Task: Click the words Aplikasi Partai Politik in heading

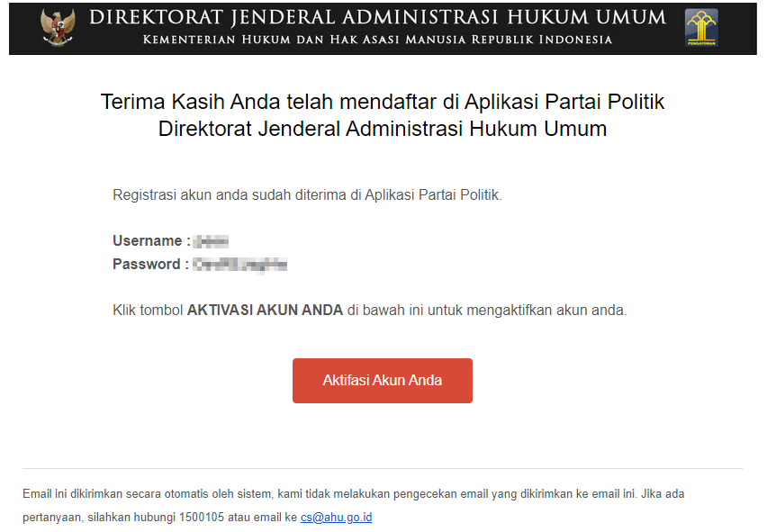Action: point(564,102)
